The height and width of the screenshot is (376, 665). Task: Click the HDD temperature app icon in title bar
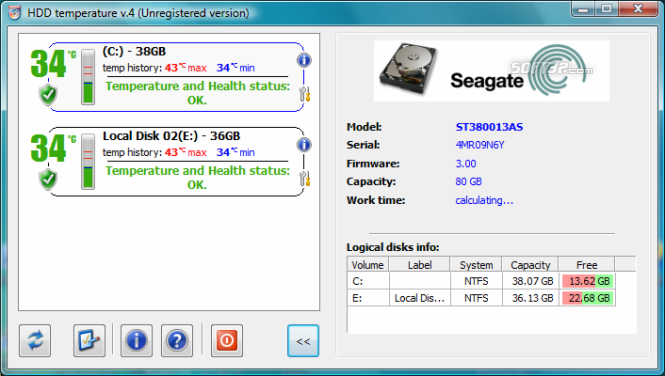(x=14, y=13)
